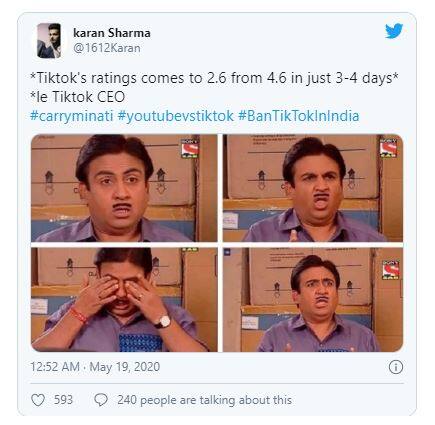Click the Sony SAB logo in top-left image
The width and height of the screenshot is (435, 425).
click(190, 148)
